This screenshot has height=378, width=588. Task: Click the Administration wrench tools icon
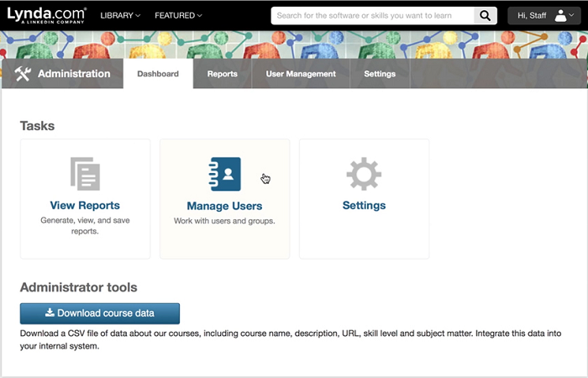click(23, 74)
